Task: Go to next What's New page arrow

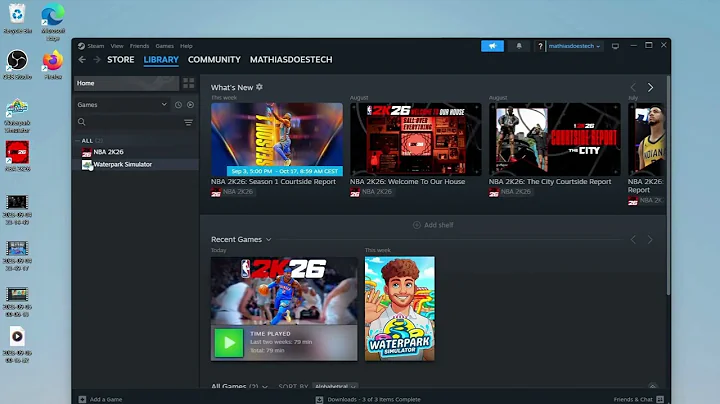Action: [x=650, y=87]
